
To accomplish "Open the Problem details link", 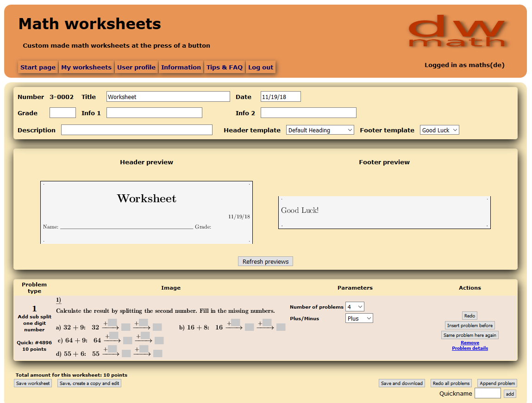I will [x=470, y=348].
